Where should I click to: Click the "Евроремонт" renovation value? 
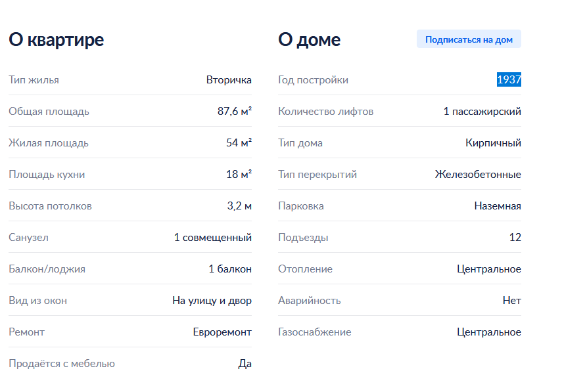(x=222, y=332)
